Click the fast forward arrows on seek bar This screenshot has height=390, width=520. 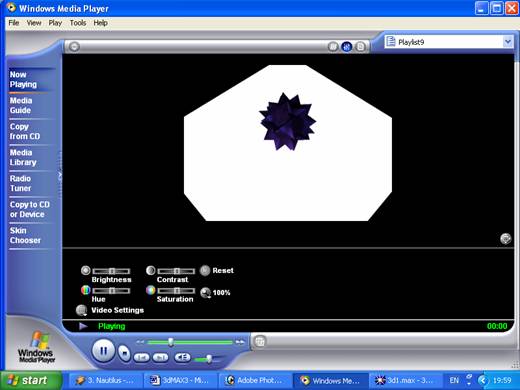240,342
